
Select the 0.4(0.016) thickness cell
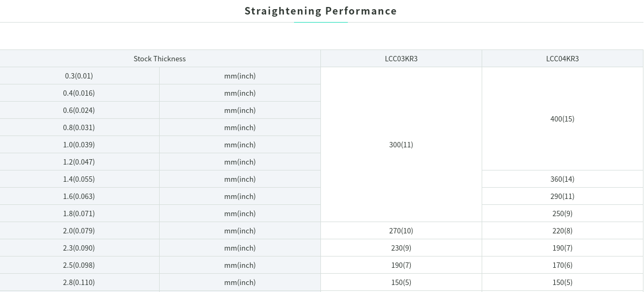79,93
